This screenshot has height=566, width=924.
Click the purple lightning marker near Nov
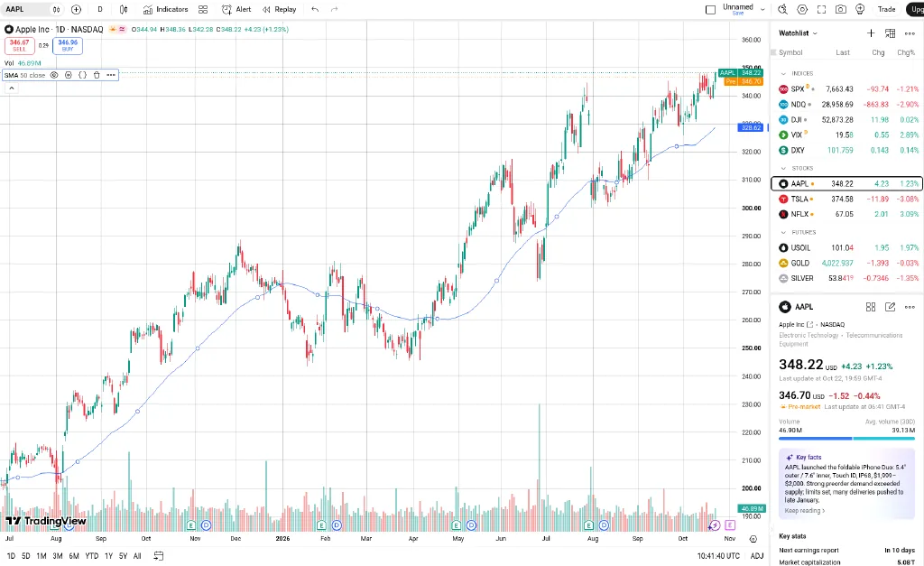coord(715,524)
